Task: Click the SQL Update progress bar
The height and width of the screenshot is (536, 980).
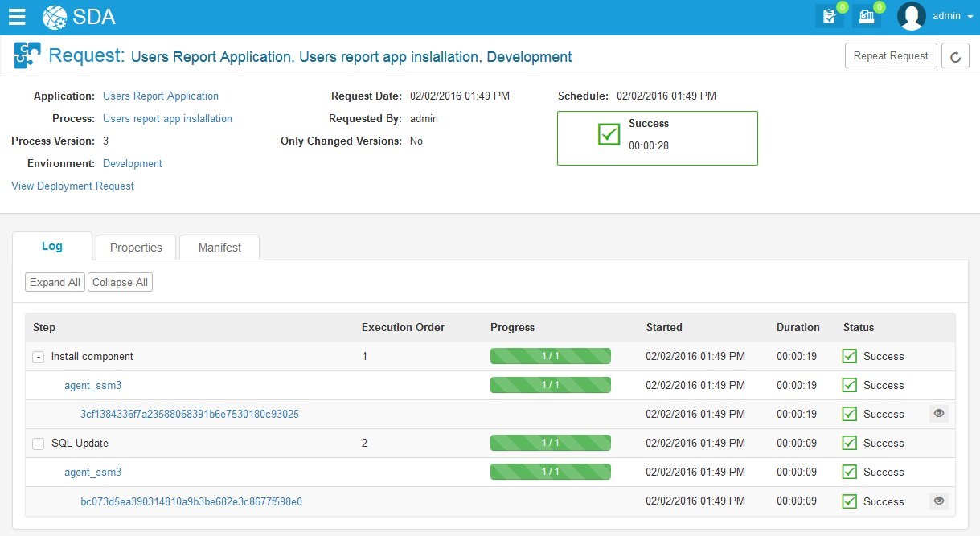Action: 551,443
